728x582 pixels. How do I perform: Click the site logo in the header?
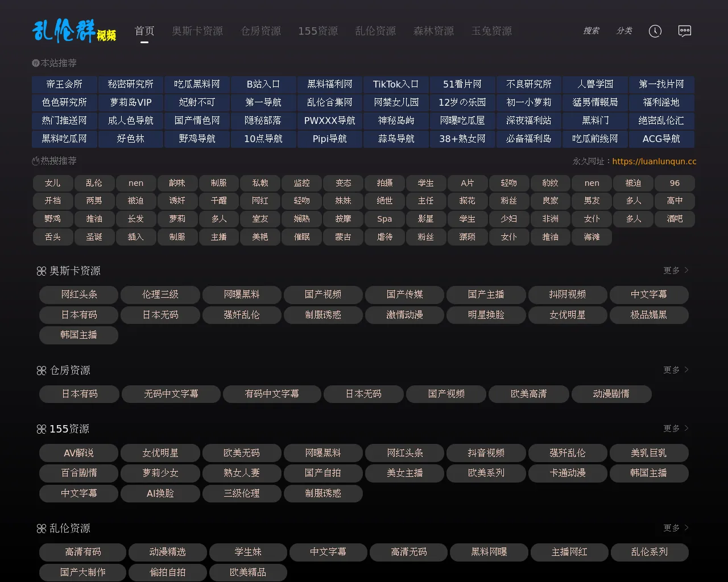click(x=75, y=31)
